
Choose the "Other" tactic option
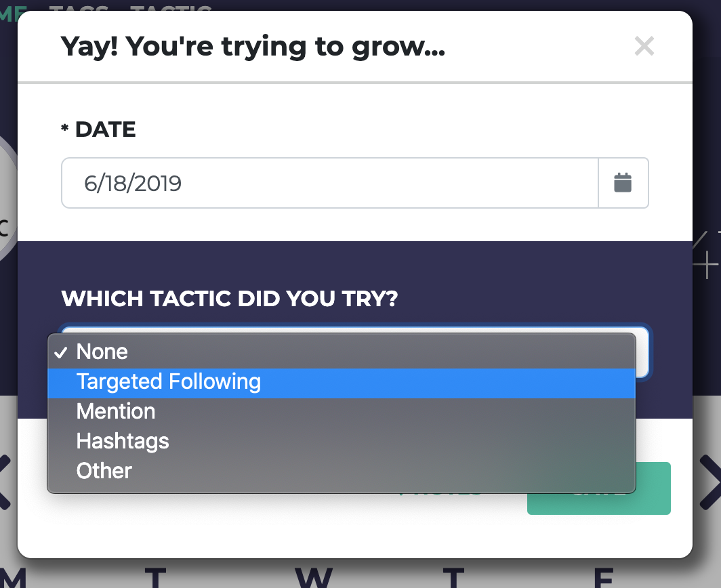click(104, 471)
